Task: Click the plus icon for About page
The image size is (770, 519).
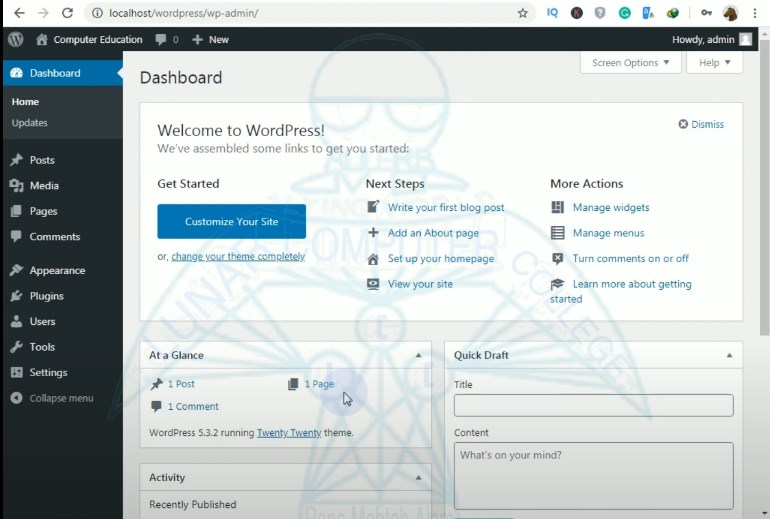Action: pyautogui.click(x=373, y=232)
